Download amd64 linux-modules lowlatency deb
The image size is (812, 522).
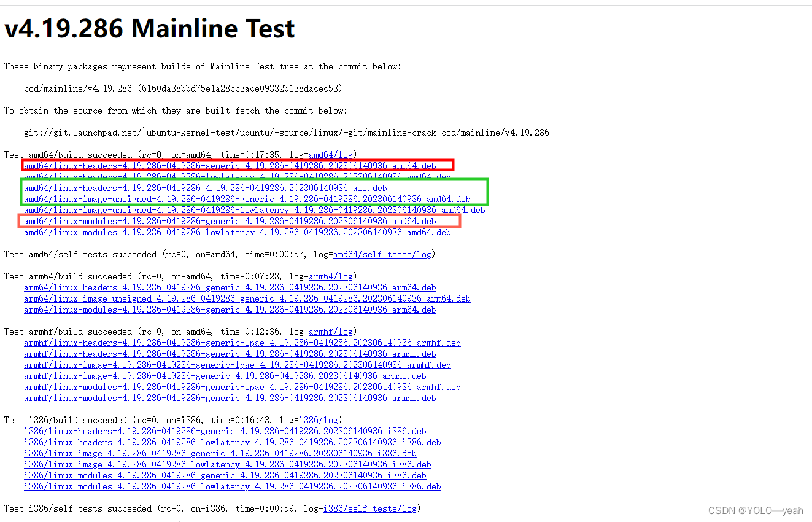click(x=238, y=232)
